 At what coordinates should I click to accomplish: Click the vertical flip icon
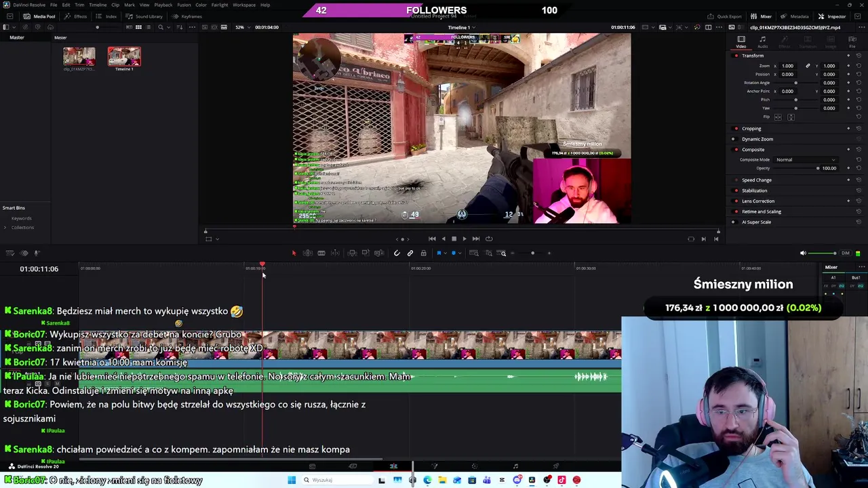791,117
